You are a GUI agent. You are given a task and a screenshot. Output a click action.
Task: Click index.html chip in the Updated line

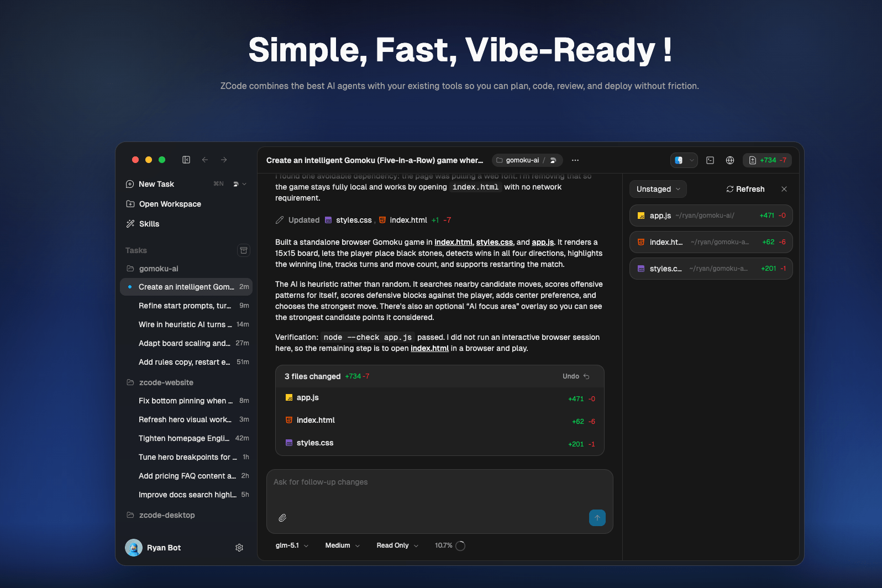click(x=403, y=220)
